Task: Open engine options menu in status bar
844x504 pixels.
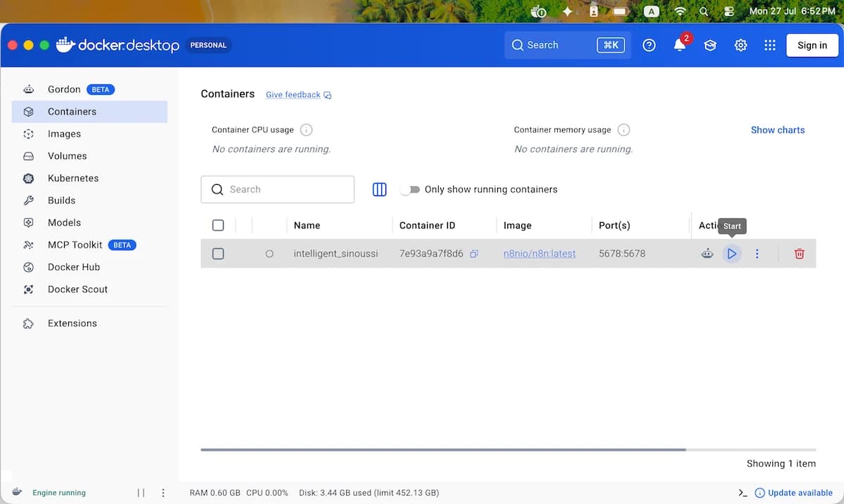Action: [x=163, y=493]
